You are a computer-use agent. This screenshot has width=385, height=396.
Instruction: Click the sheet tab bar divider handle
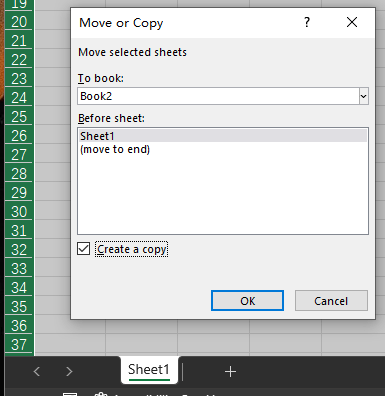183,371
